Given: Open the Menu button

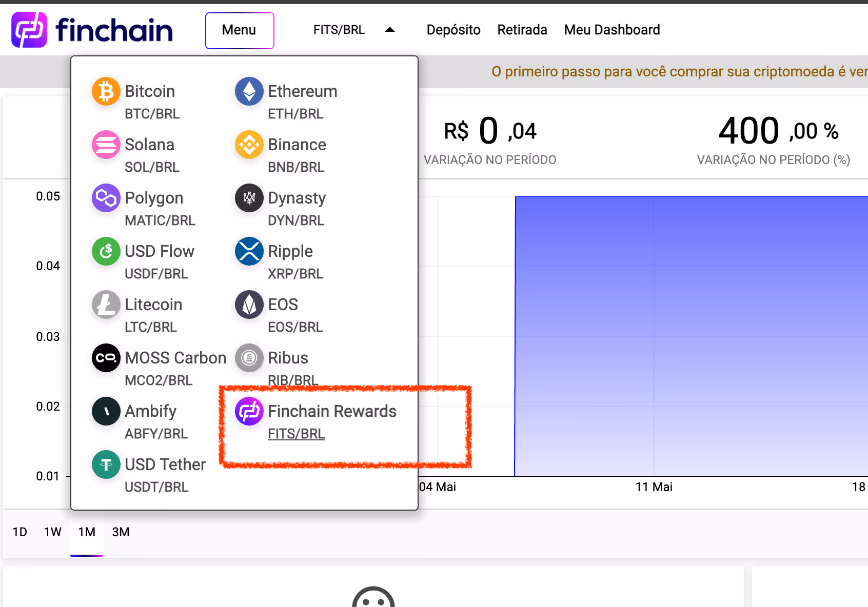Looking at the screenshot, I should [x=240, y=30].
